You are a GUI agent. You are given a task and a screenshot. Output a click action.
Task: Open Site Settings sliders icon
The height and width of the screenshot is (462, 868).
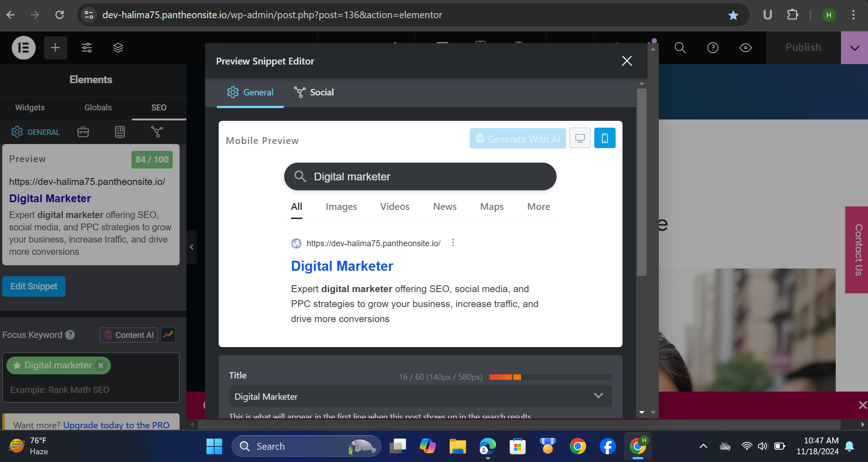[x=87, y=48]
